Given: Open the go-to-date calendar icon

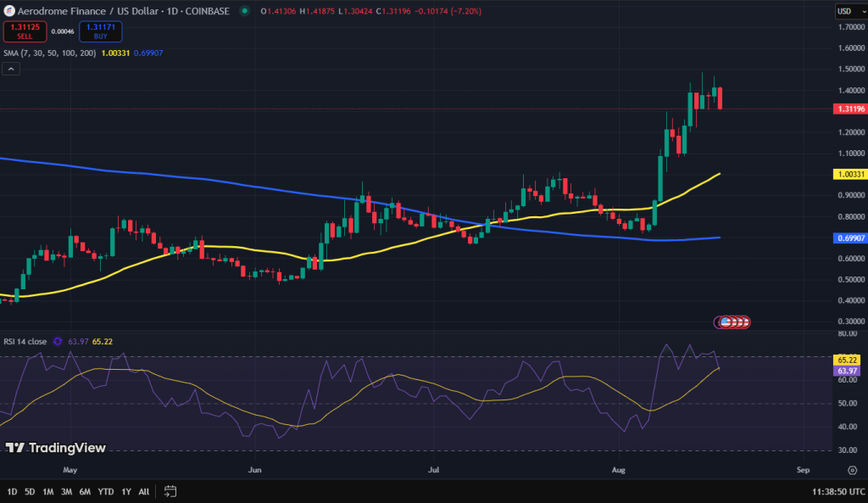Looking at the screenshot, I should pos(170,491).
